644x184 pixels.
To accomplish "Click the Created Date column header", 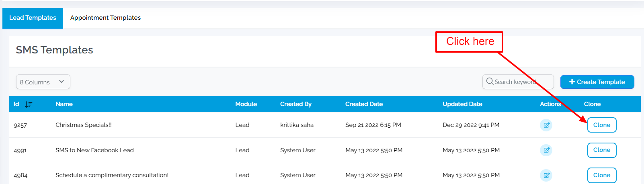I will pos(364,104).
